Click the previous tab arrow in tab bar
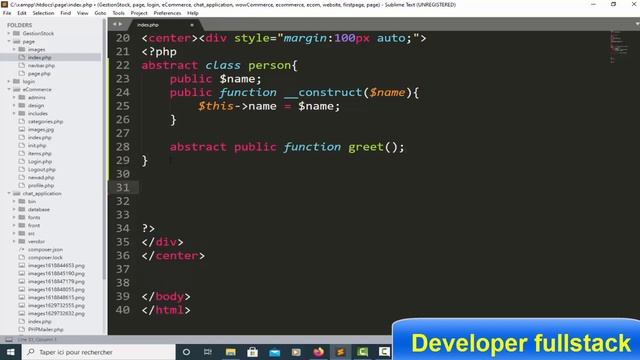This screenshot has height=360, width=640. pos(115,24)
